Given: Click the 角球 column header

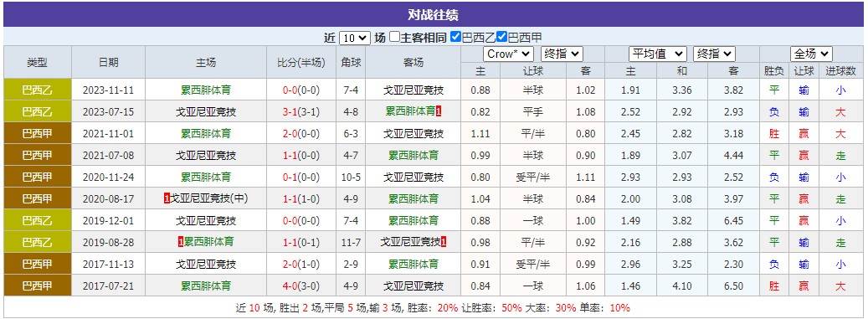Looking at the screenshot, I should [x=351, y=62].
